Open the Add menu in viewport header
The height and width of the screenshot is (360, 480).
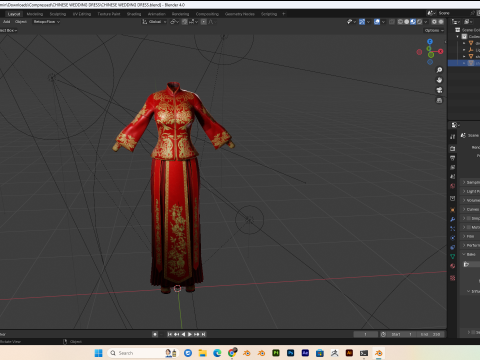pyautogui.click(x=6, y=22)
